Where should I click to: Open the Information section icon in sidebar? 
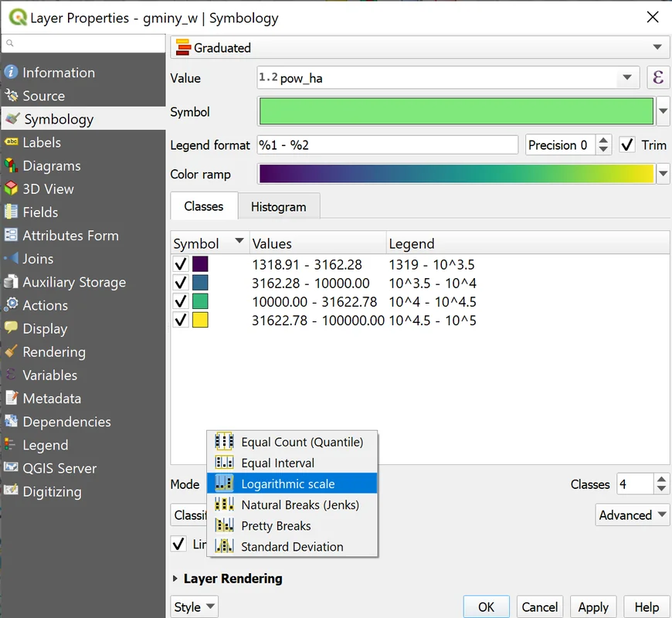tap(11, 73)
